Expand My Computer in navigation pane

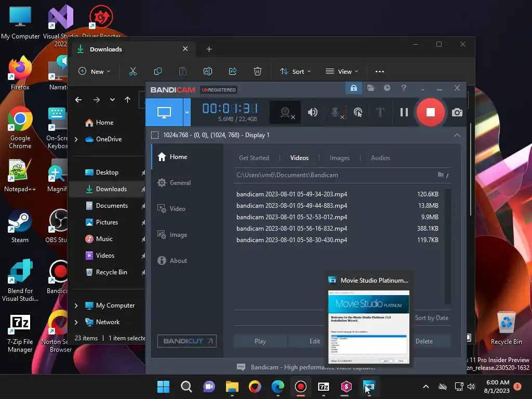click(x=76, y=305)
